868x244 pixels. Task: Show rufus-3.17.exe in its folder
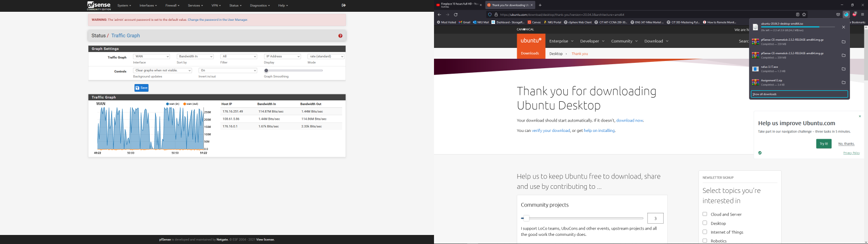pos(844,69)
